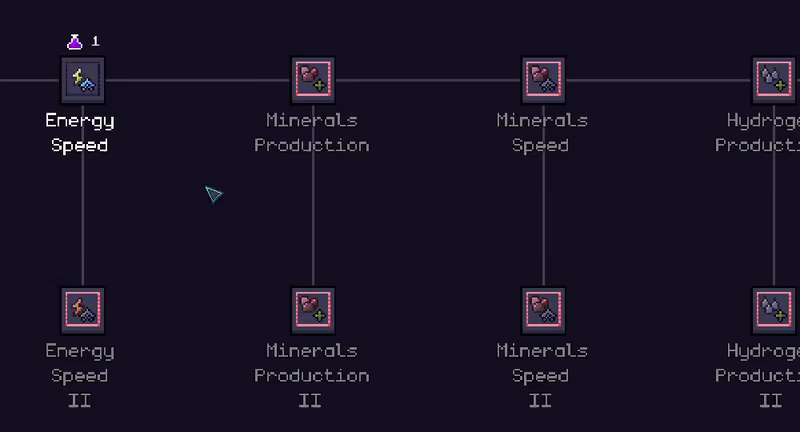This screenshot has width=800, height=432.
Task: Select the Minerals Speed II upgrade icon
Action: click(543, 310)
